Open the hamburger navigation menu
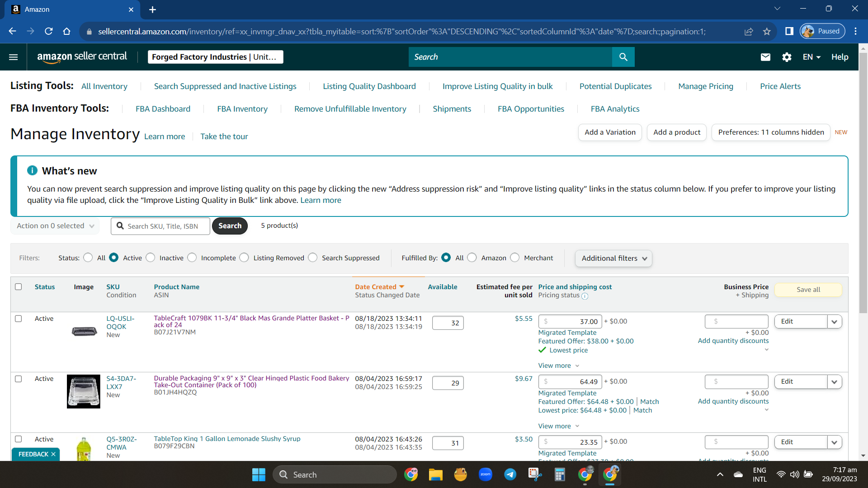This screenshot has width=868, height=488. pos(13,57)
